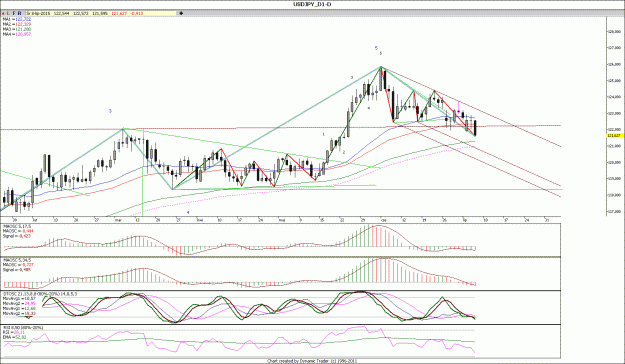Click the DTOSC indicator panel title
Screen dimensions: 625x364
40,294
